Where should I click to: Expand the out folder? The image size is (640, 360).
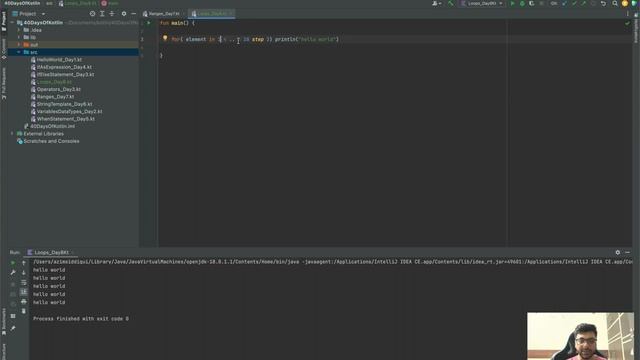click(x=19, y=45)
